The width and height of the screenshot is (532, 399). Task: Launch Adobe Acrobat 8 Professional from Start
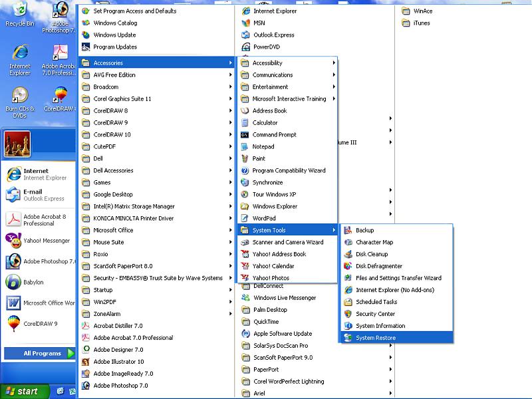pos(39,220)
